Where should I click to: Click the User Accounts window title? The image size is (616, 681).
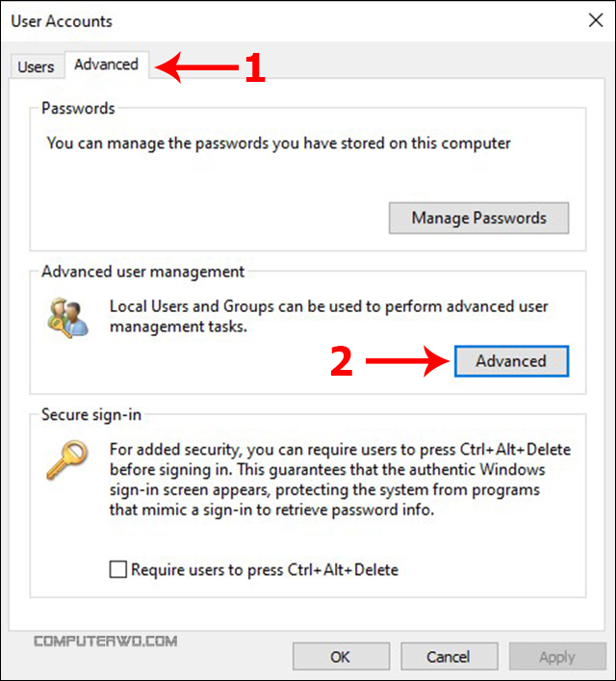[x=63, y=20]
